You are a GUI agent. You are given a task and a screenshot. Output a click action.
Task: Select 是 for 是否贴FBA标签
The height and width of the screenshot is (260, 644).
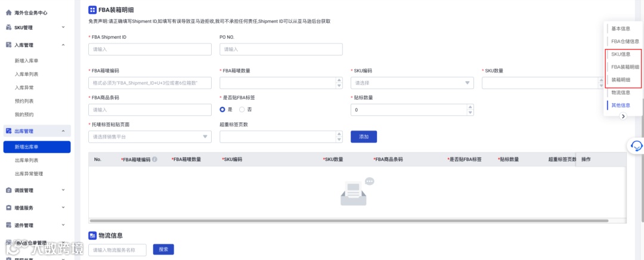click(222, 110)
